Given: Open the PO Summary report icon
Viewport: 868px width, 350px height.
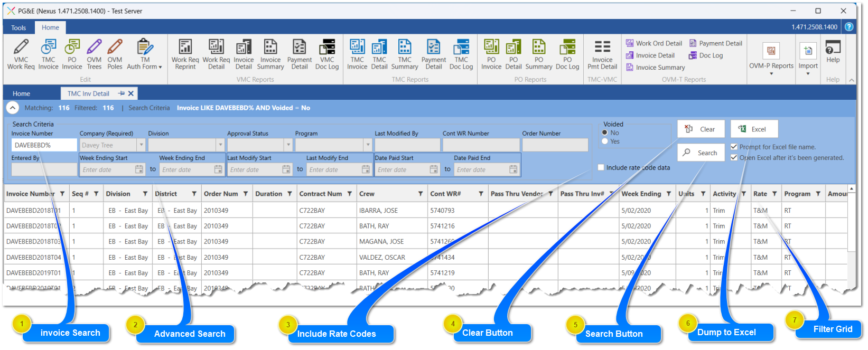Looking at the screenshot, I should (x=538, y=54).
